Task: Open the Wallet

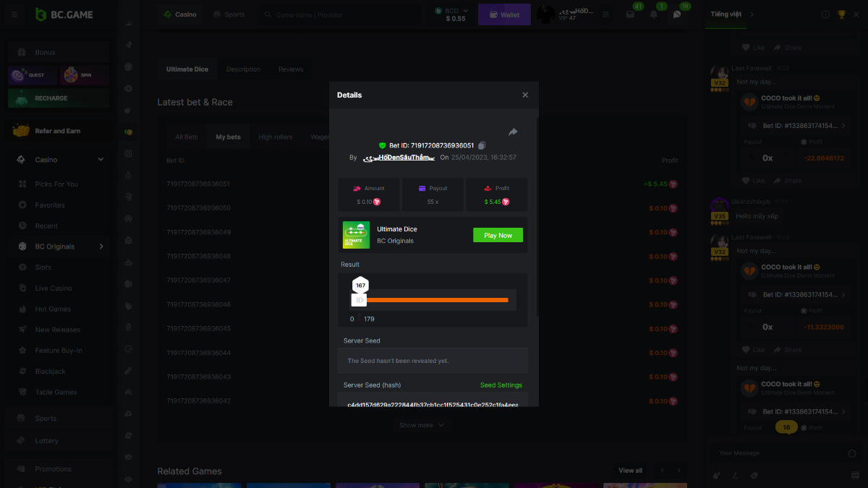Action: 504,14
